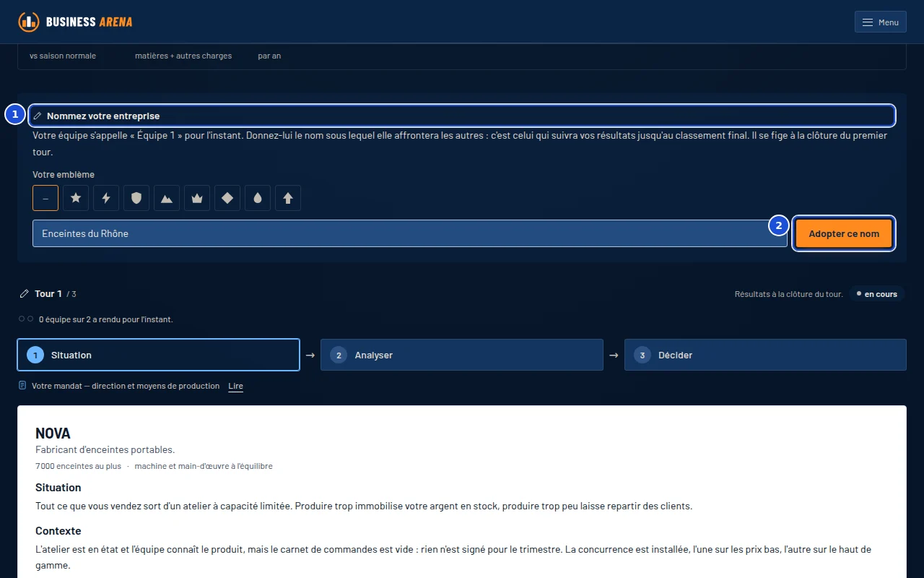The height and width of the screenshot is (578, 924).
Task: Click '7000 enceintes au plus' text
Action: pyautogui.click(x=78, y=466)
